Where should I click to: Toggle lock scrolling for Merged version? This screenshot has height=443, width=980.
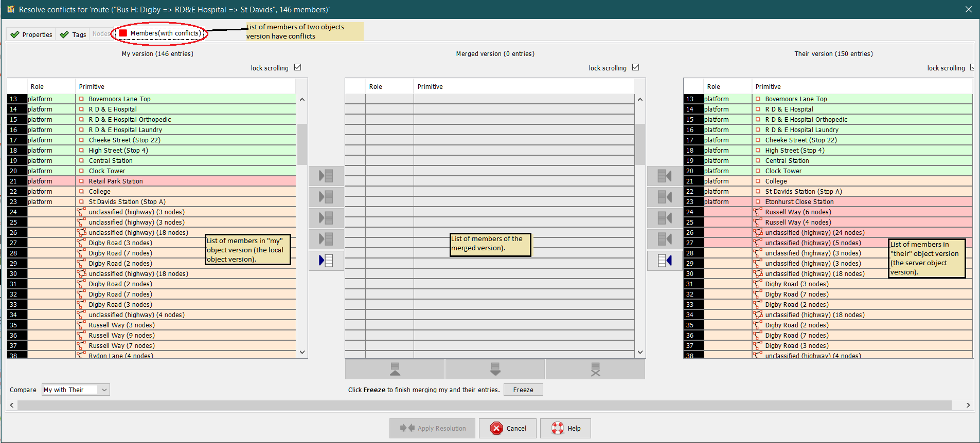tap(635, 67)
